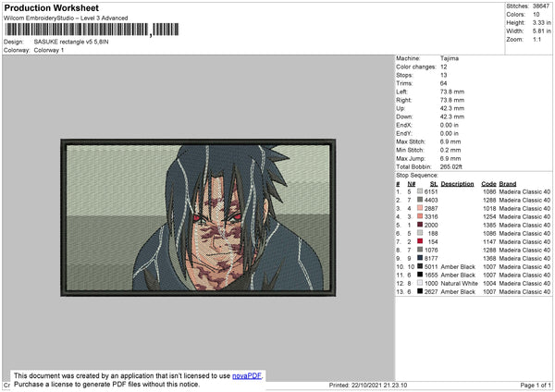Pick the black swatch beside 2627

pyautogui.click(x=420, y=291)
